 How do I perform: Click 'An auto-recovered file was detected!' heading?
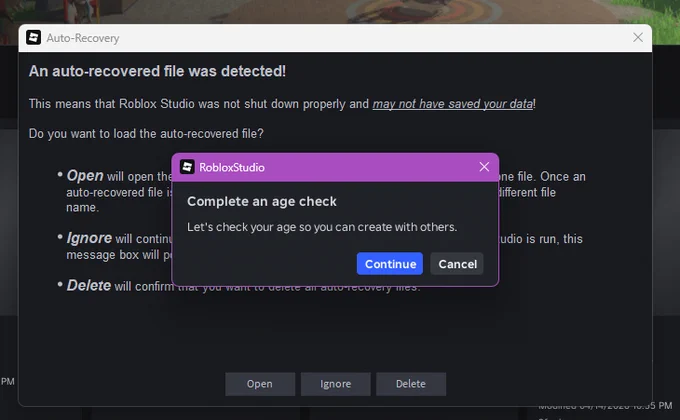(157, 71)
